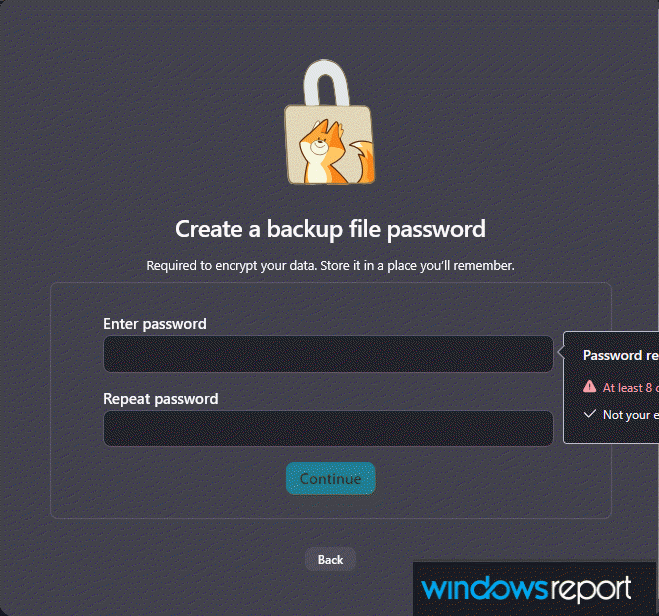Go back using the Back button
This screenshot has width=659, height=616.
coord(330,560)
